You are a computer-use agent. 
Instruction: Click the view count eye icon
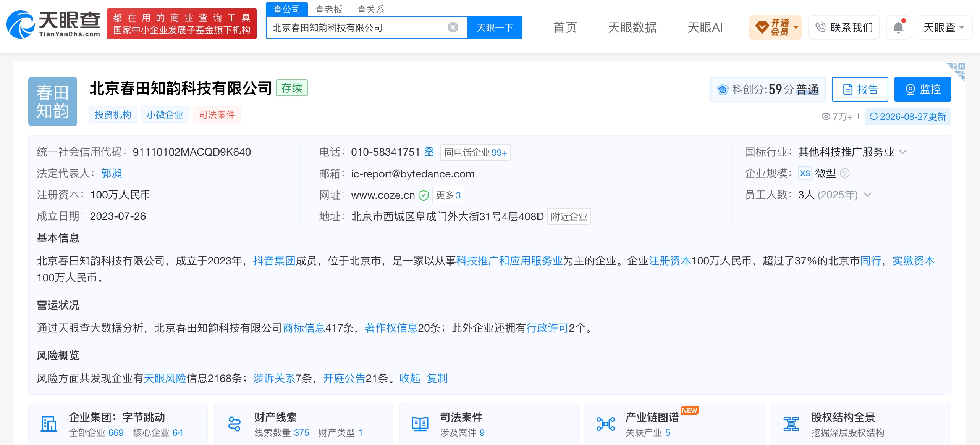pyautogui.click(x=826, y=116)
